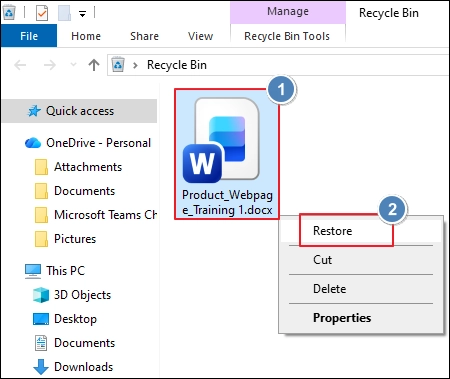Viewport: 450px width, 379px height.
Task: Choose Cut from the context menu
Action: point(361,260)
